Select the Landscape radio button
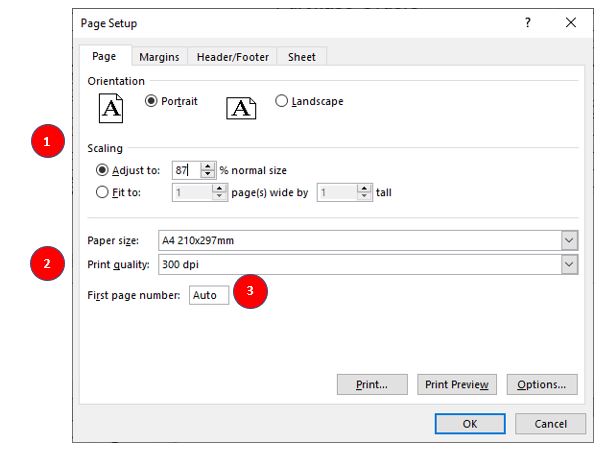Screen dimensions: 602x452 point(281,101)
